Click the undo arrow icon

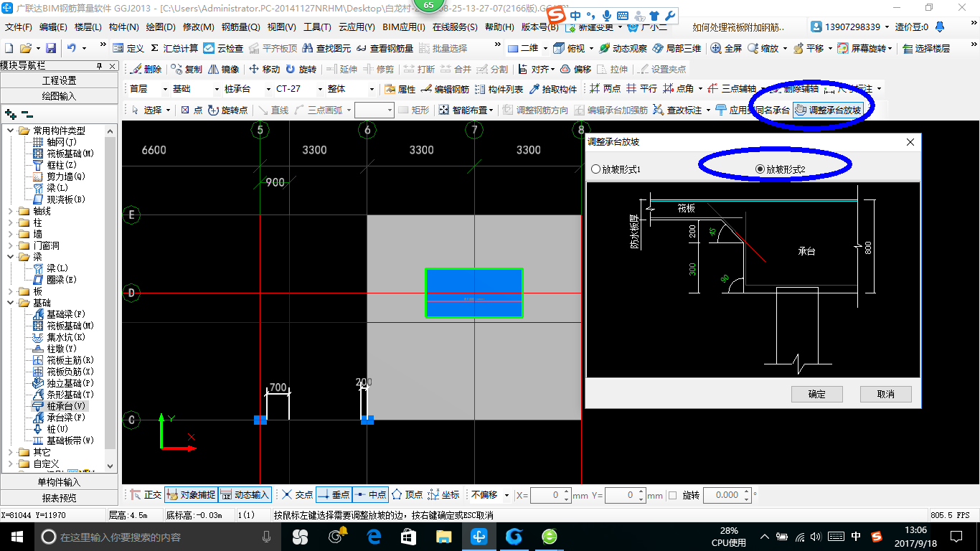(72, 48)
